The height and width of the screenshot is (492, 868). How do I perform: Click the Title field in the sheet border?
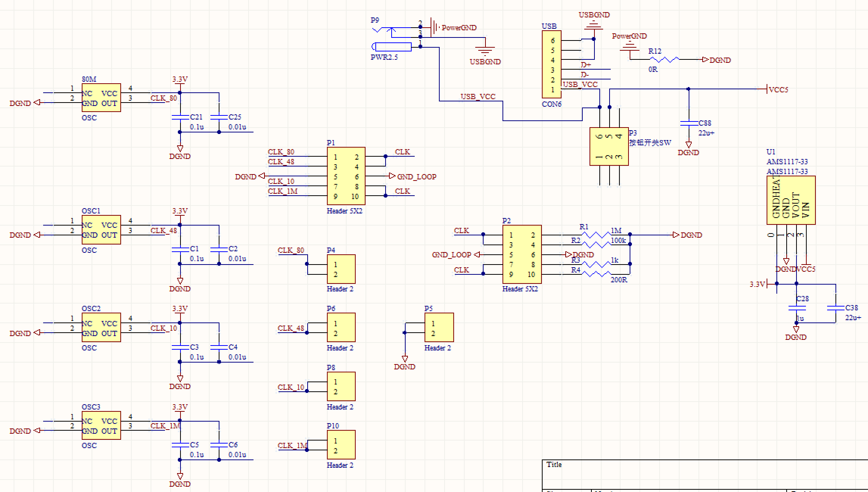554,464
